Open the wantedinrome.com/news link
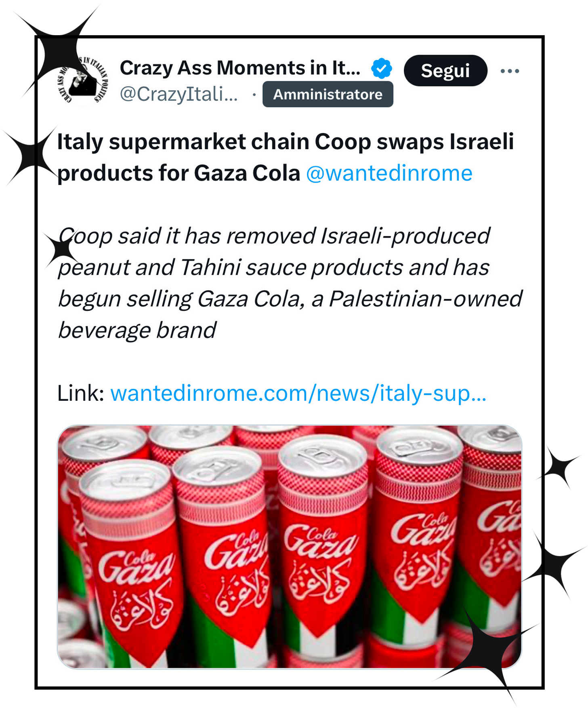The image size is (588, 718). point(298,393)
